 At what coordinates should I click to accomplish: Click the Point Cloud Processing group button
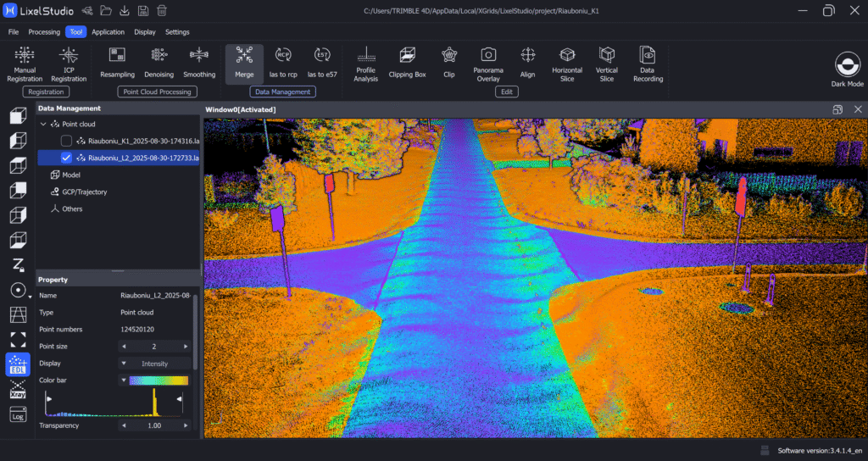click(x=157, y=92)
